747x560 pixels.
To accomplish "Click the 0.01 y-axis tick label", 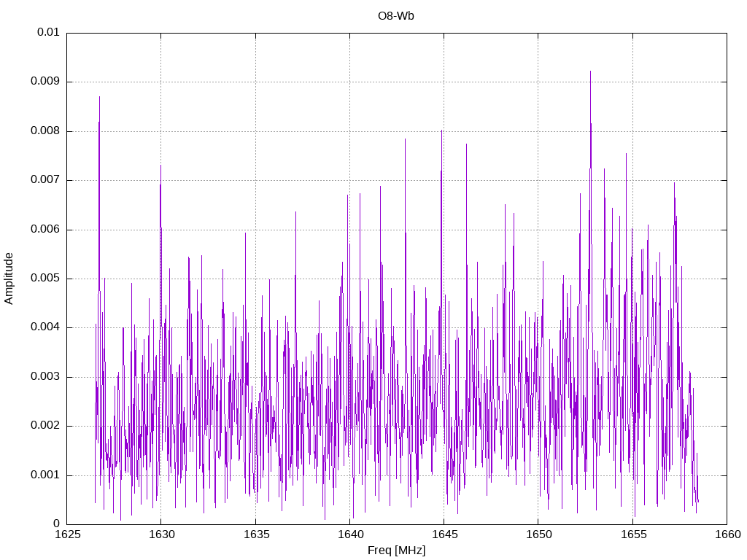I will (48, 32).
